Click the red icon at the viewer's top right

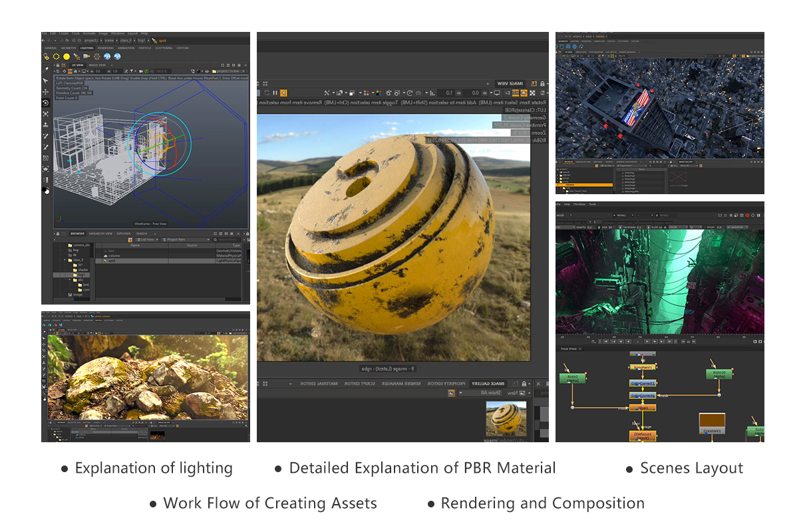tap(747, 215)
